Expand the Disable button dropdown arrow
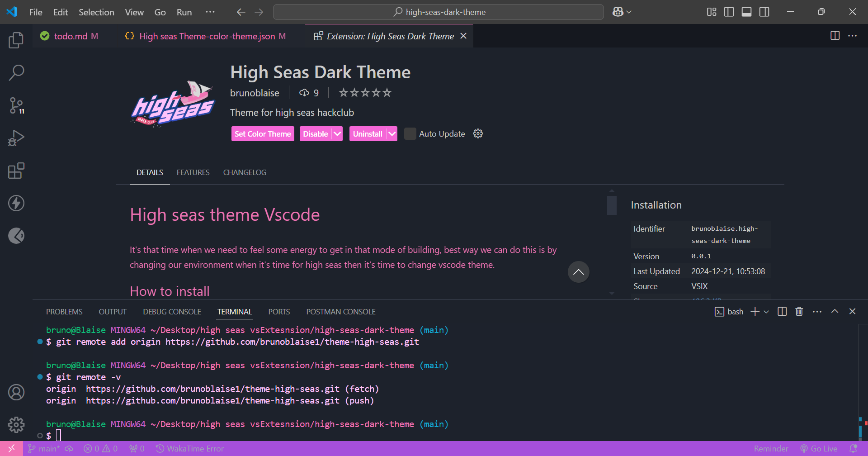The image size is (868, 456). [x=337, y=134]
